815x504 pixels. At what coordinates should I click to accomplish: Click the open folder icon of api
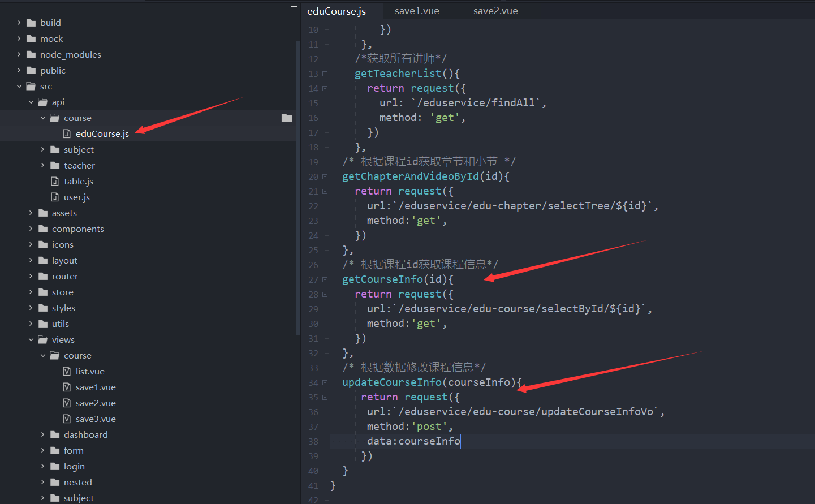point(43,102)
